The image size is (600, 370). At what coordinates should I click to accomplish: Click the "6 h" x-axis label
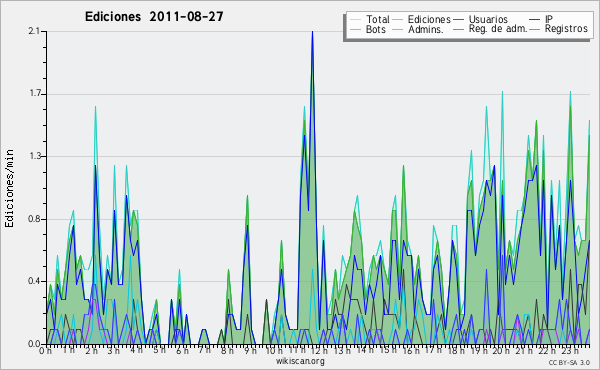(182, 350)
